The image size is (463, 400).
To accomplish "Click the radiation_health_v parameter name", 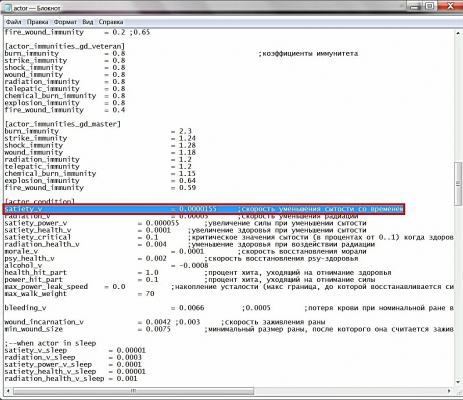I will click(x=42, y=244).
